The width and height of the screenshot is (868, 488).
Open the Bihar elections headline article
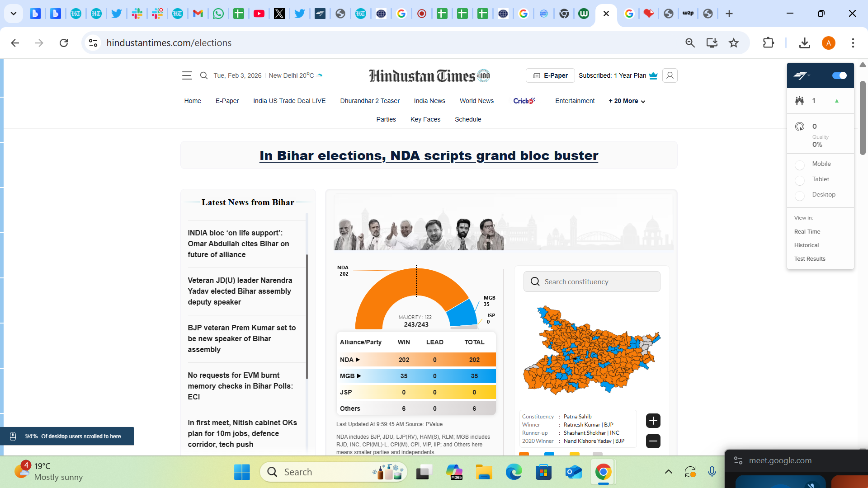[428, 155]
